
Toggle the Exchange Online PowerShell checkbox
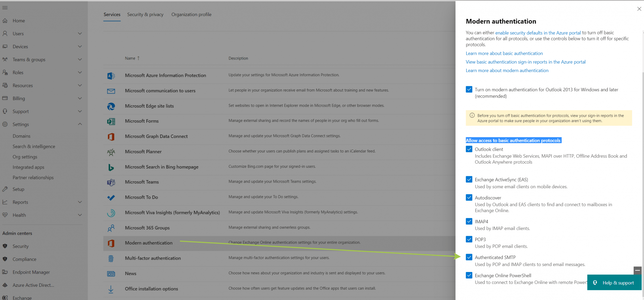[x=469, y=275]
